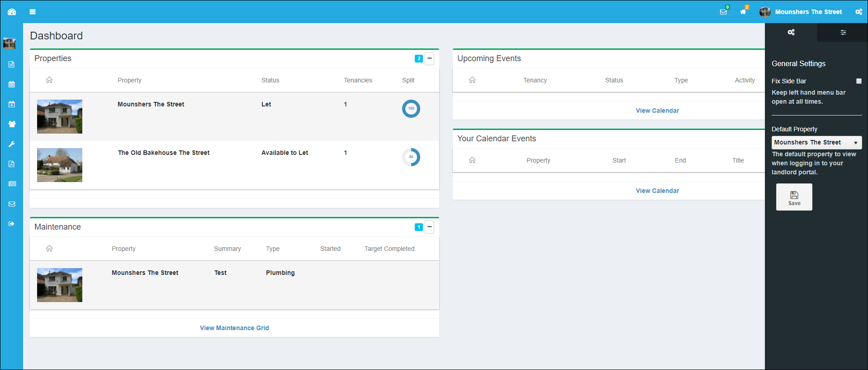
Task: Click the Dashboard page heading
Action: coord(57,36)
